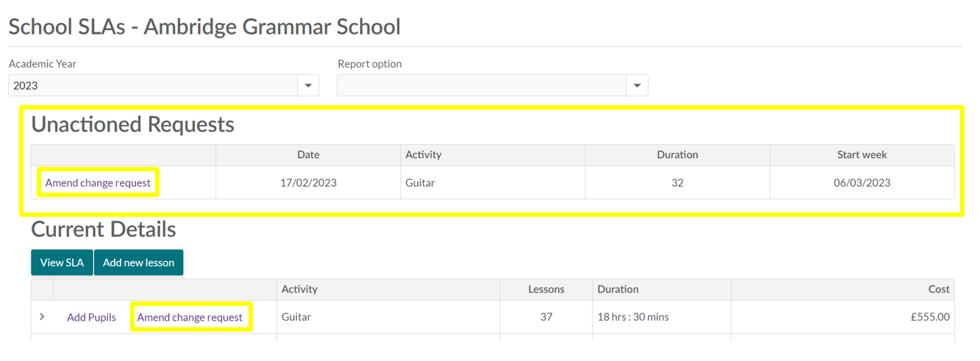
Task: Click the Cost column header
Action: 843,289
